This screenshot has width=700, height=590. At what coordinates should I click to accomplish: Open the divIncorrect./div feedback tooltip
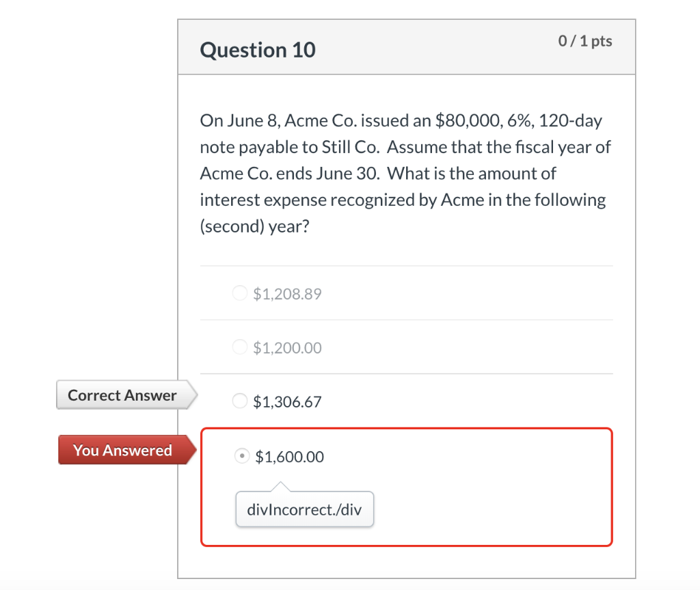(x=304, y=509)
